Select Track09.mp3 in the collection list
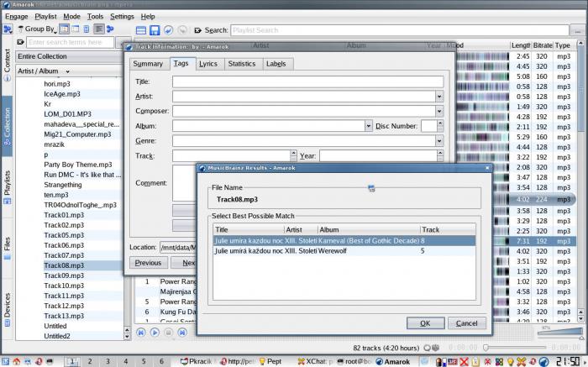 (x=64, y=275)
